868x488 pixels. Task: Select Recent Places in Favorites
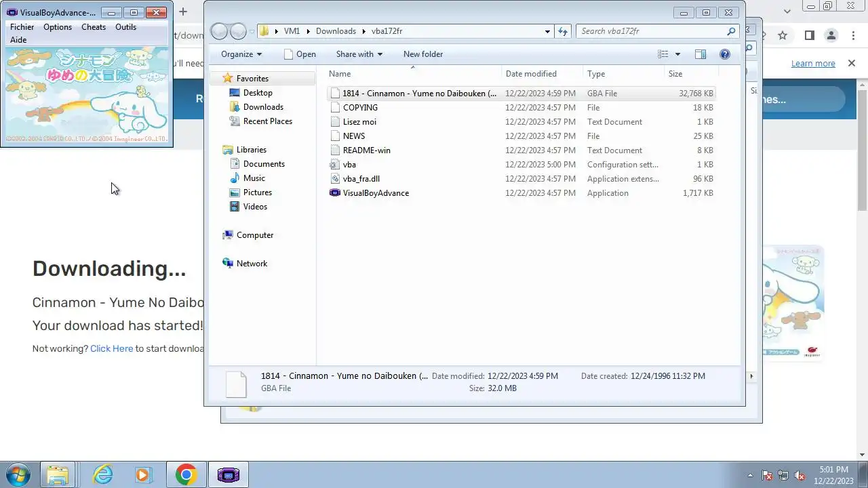[x=267, y=121]
